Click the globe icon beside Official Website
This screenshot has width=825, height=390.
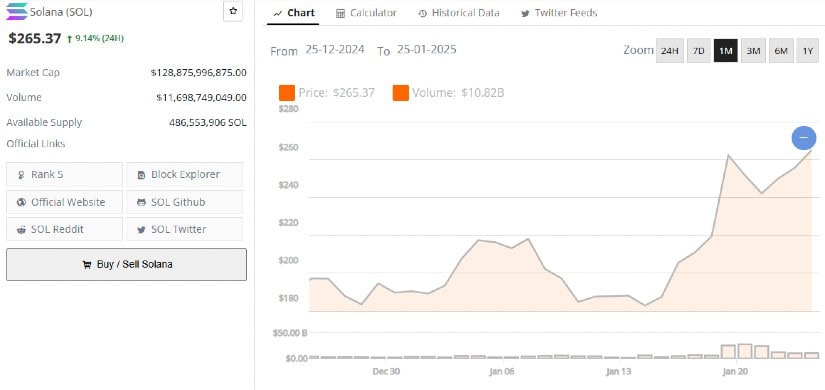tap(21, 203)
